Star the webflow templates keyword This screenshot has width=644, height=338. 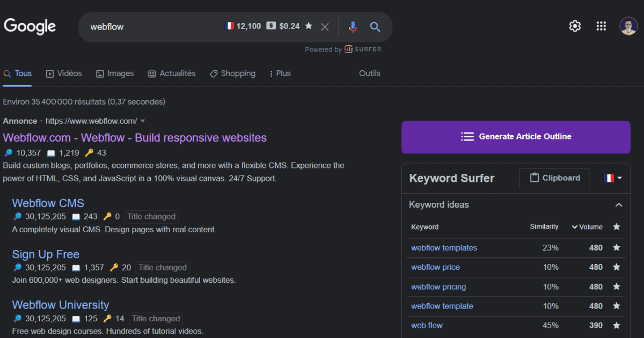click(617, 247)
